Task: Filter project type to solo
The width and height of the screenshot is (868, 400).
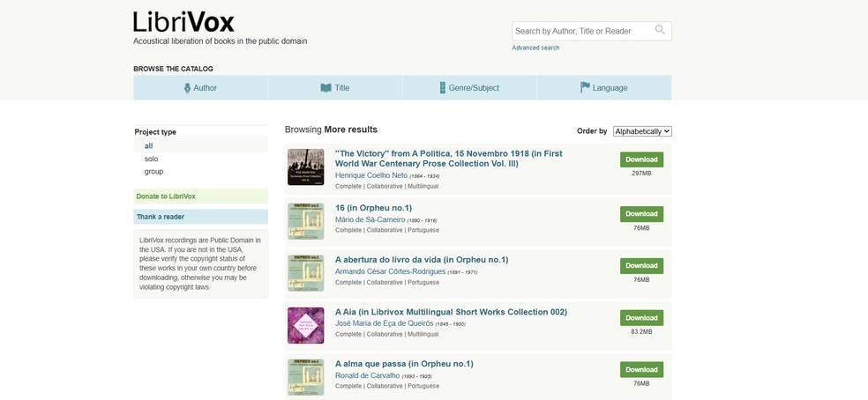Action: pyautogui.click(x=151, y=159)
